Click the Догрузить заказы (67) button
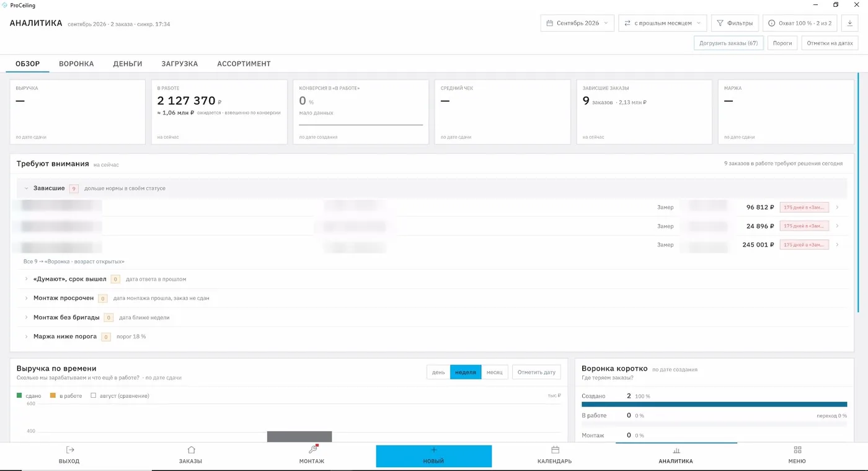The width and height of the screenshot is (868, 471). pos(728,43)
